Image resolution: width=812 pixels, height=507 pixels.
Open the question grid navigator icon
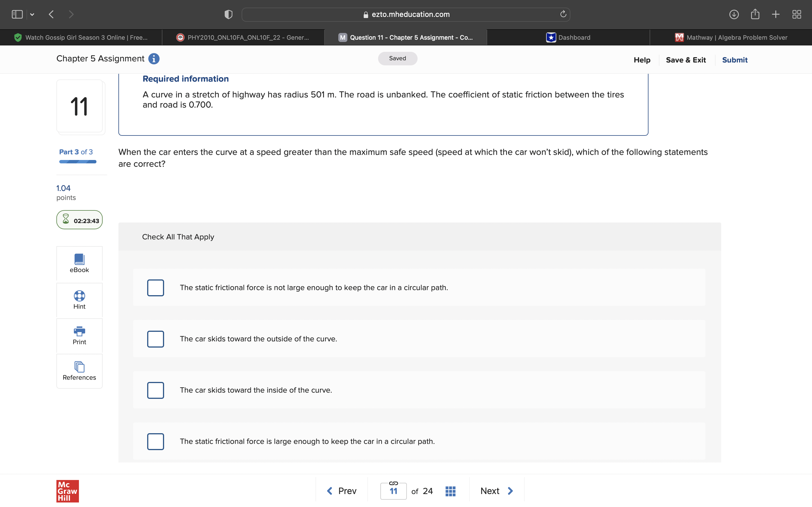[x=450, y=491]
